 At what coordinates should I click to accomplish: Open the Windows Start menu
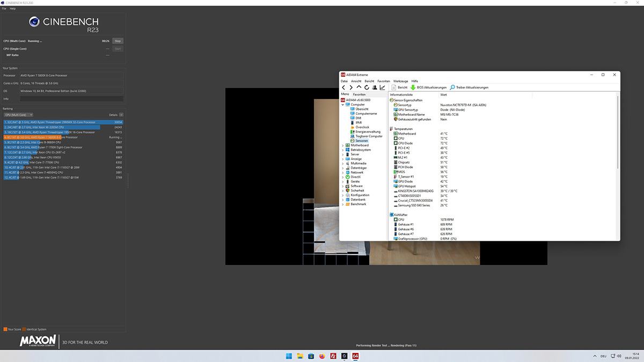(x=289, y=356)
